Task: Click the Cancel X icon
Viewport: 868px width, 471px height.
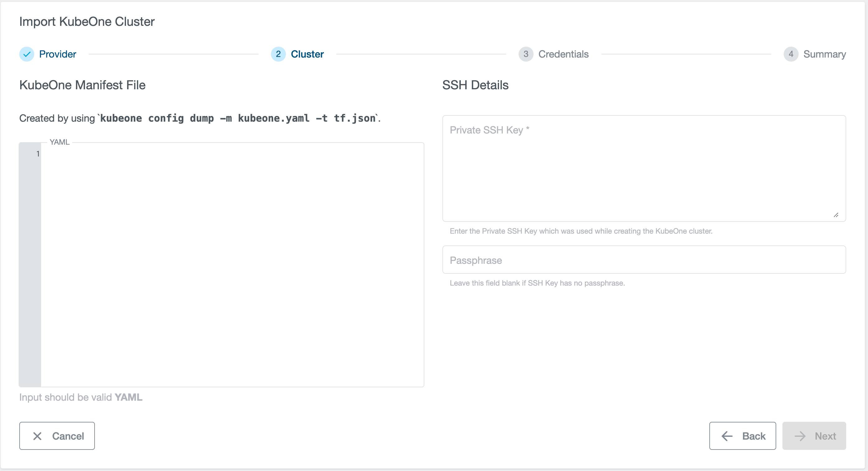Action: (36, 436)
